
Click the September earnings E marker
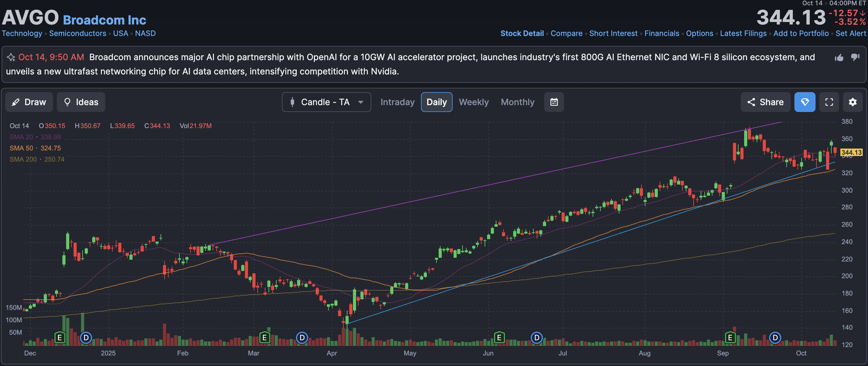click(x=730, y=337)
